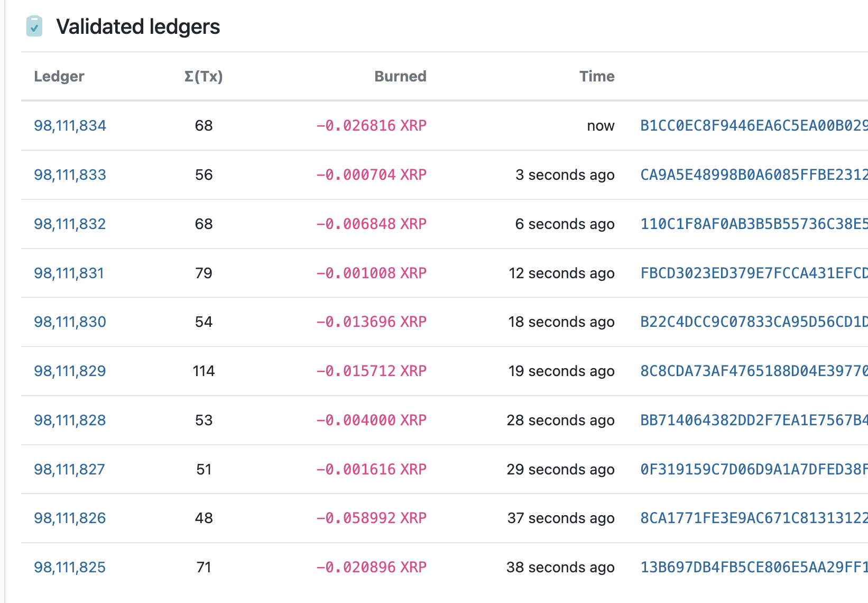The width and height of the screenshot is (868, 603).
Task: Open ledger 98,111,829
Action: click(70, 371)
